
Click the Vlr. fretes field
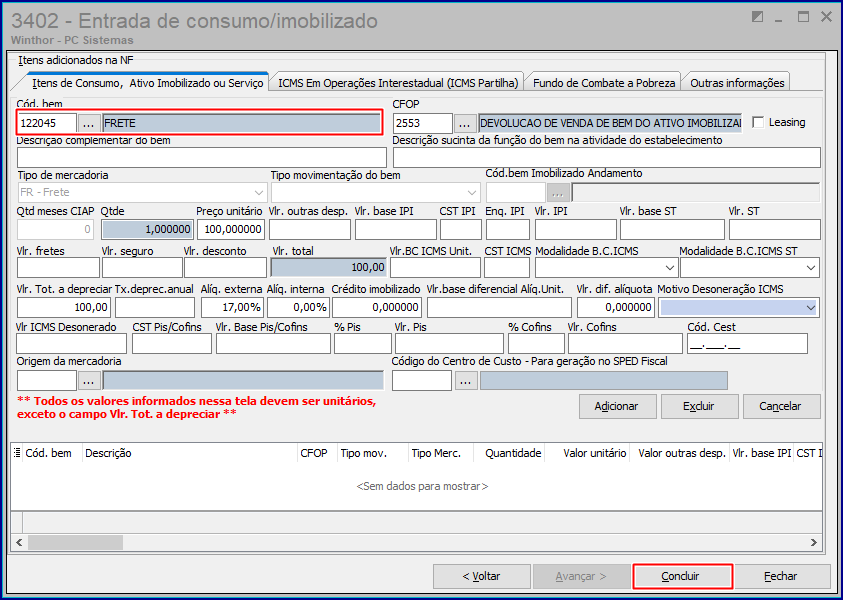(59, 267)
